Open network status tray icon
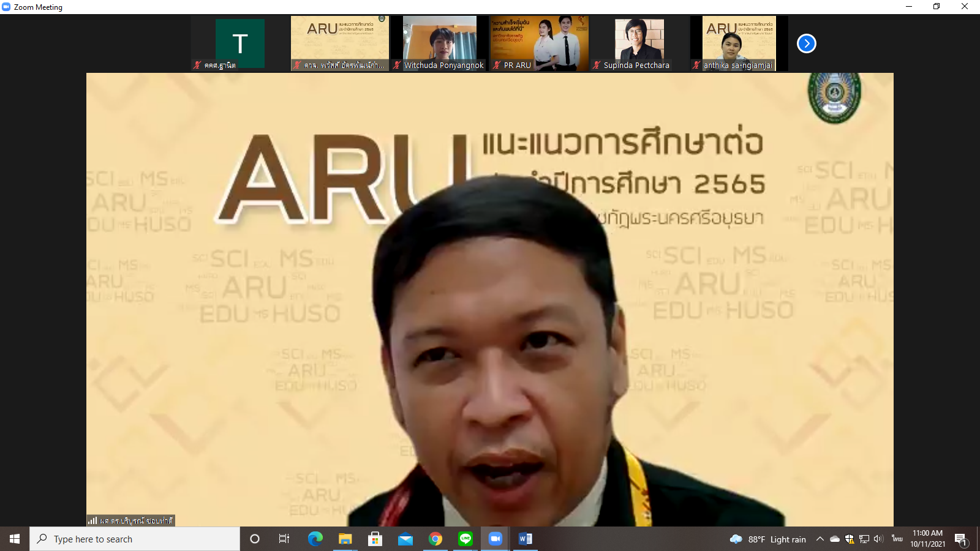This screenshot has height=551, width=980. tap(864, 539)
